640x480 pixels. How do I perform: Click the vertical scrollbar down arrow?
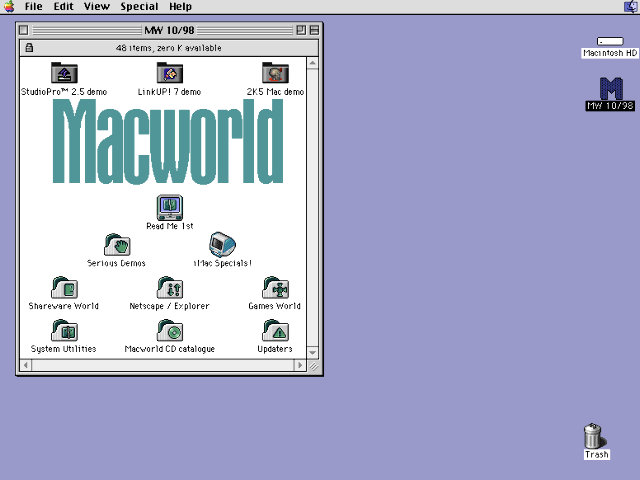click(313, 353)
